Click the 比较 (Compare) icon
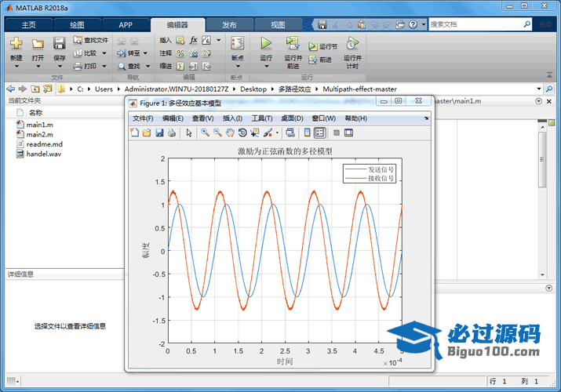This screenshot has height=392, width=561. click(x=78, y=53)
